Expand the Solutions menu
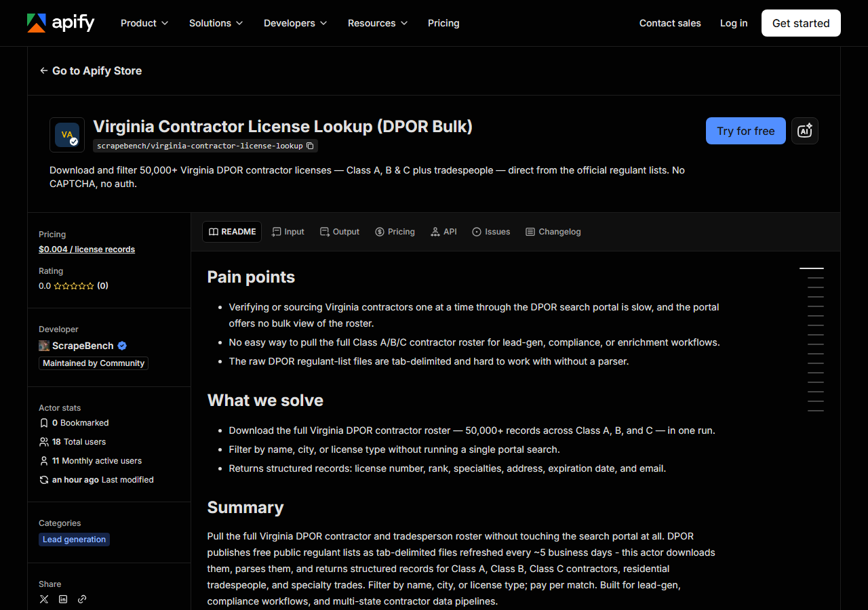Viewport: 868px width, 610px height. pyautogui.click(x=216, y=23)
